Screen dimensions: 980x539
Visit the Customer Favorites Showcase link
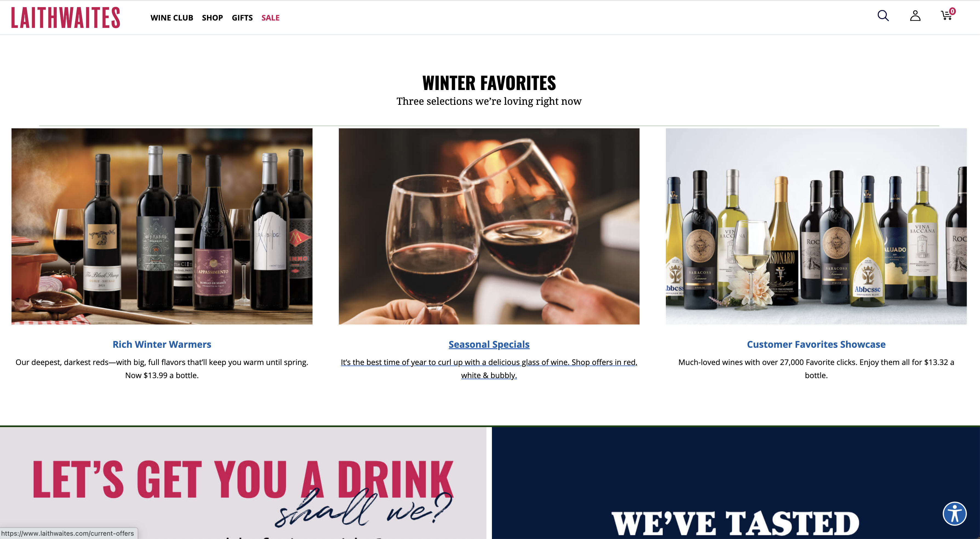coord(816,344)
